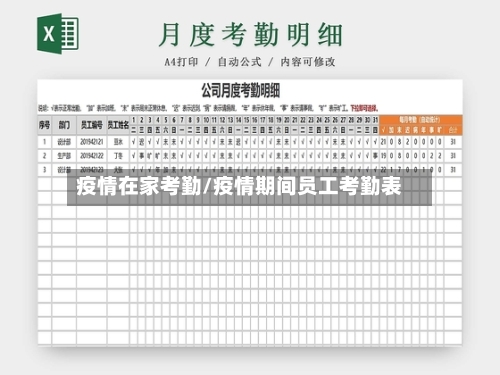This screenshot has height=375, width=500.
Task: Click serial number 2 in second row
Action: [x=44, y=156]
